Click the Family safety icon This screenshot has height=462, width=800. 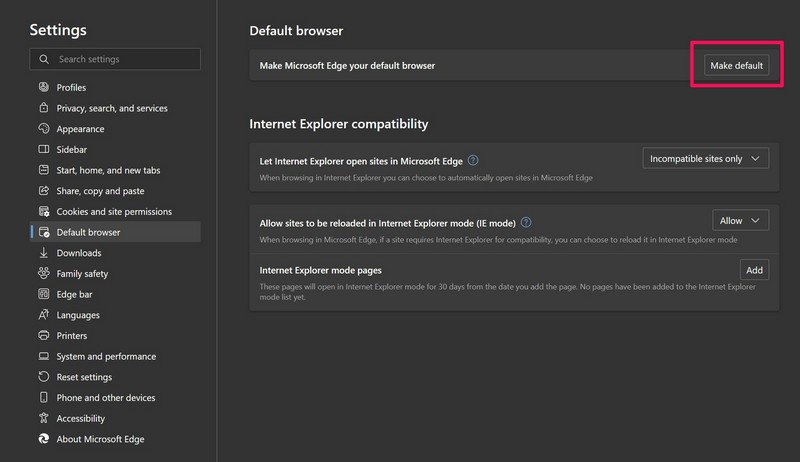pos(44,274)
